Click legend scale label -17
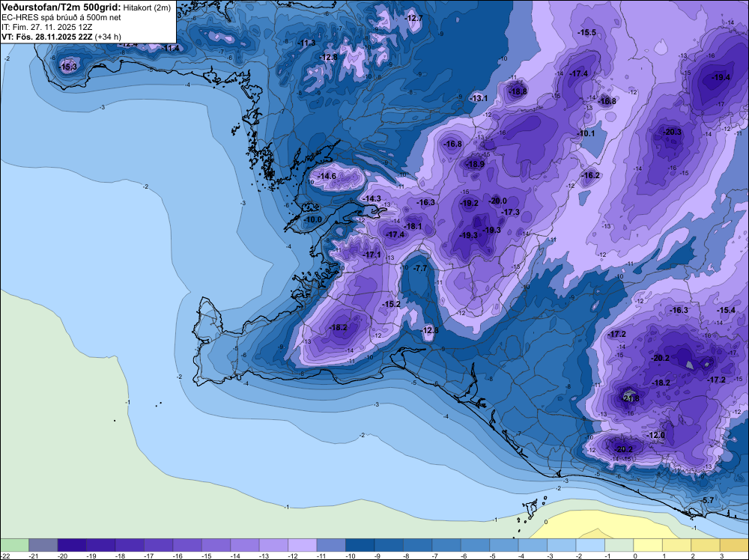The image size is (749, 560). point(148,556)
